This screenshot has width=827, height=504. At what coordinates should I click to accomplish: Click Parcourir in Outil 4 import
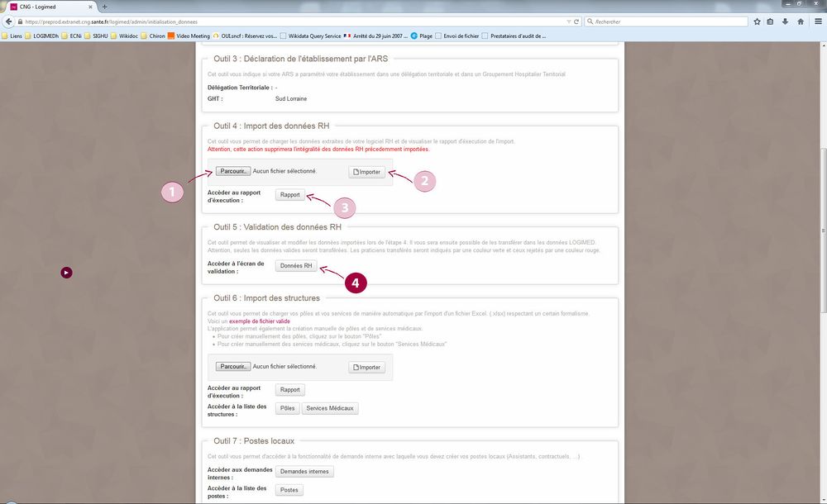pyautogui.click(x=232, y=171)
